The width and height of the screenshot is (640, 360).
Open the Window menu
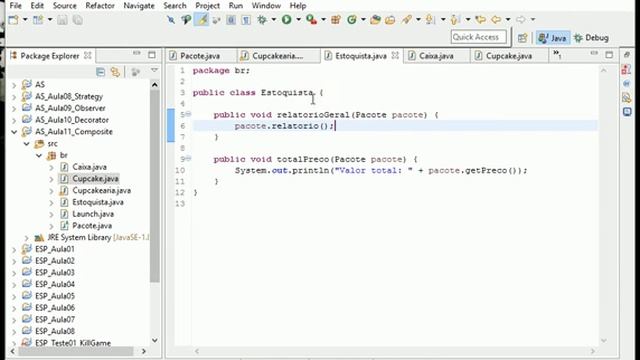point(266,6)
